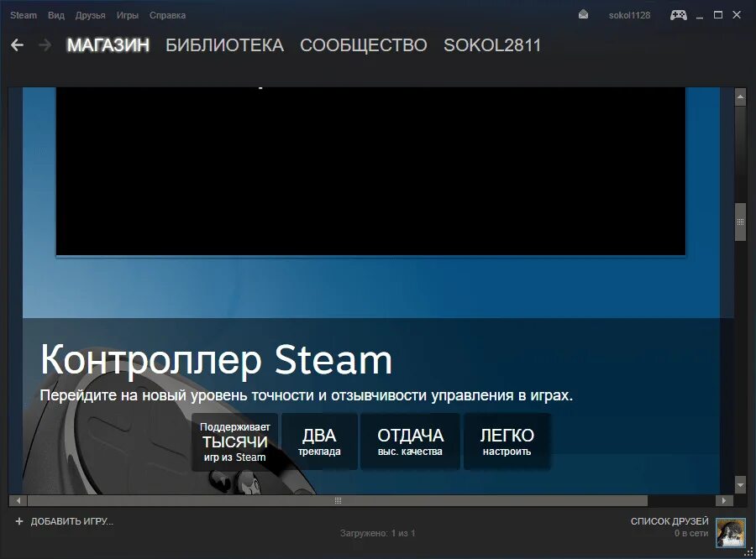Image resolution: width=756 pixels, height=559 pixels.
Task: Switch to the МАГАЗИН tab
Action: [108, 45]
